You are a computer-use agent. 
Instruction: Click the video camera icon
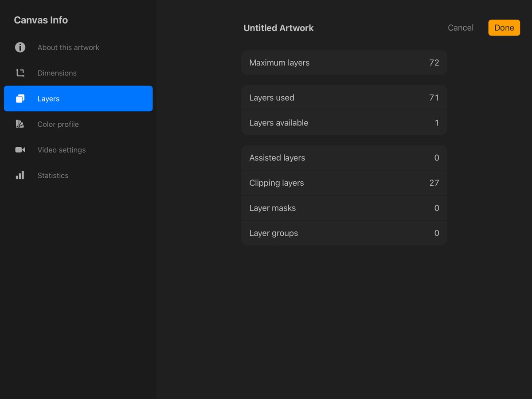(x=20, y=150)
